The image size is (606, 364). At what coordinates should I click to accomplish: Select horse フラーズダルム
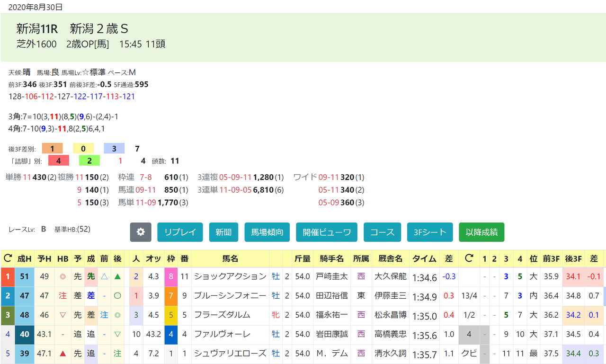point(222,315)
